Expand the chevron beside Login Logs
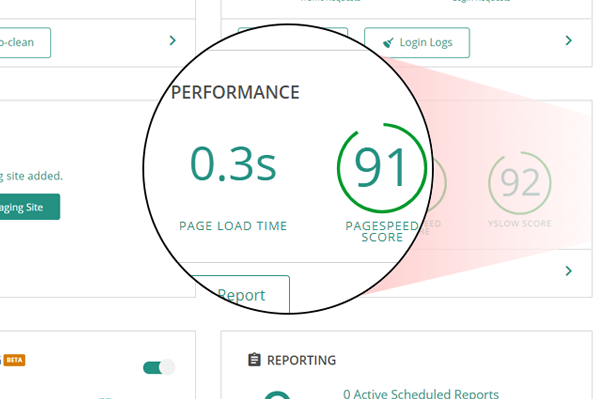Viewport: 609px width, 399px height. coord(569,40)
